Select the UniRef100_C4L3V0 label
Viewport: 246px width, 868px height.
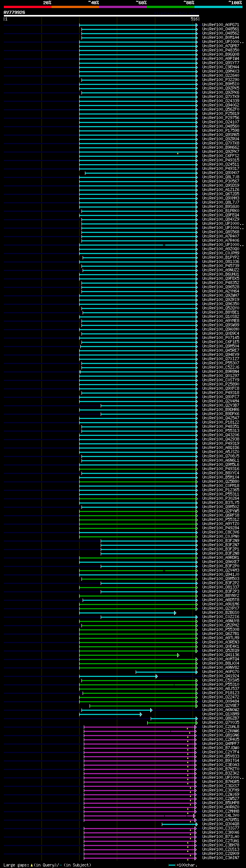coord(221,816)
